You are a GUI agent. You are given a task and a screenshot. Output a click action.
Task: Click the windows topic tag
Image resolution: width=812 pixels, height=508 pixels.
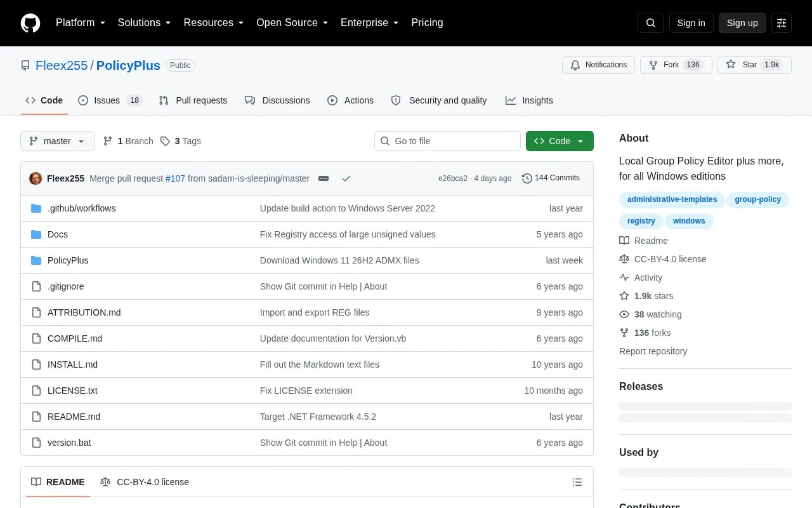(689, 221)
